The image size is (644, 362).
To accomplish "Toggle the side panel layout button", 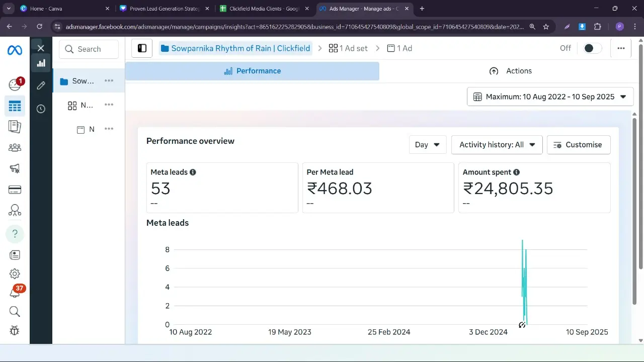I will tap(142, 48).
